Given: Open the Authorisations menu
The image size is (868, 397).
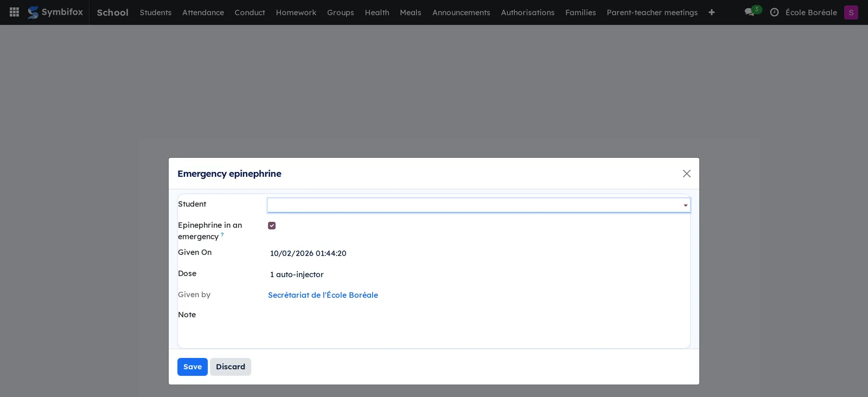Looking at the screenshot, I should tap(528, 12).
